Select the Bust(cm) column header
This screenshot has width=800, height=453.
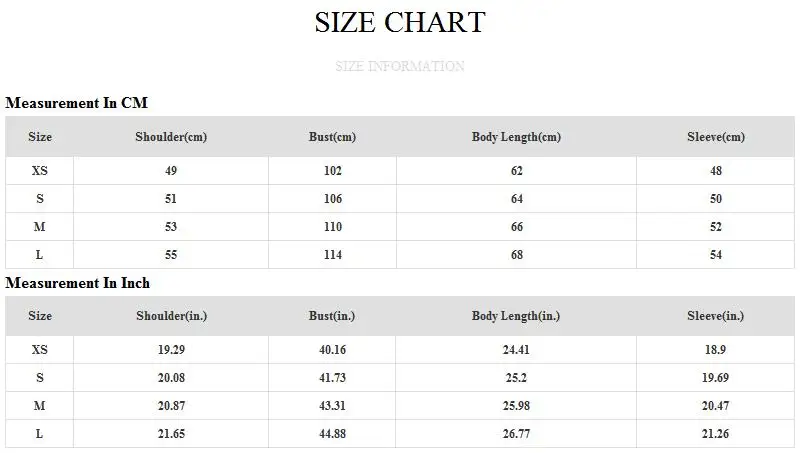click(x=332, y=137)
